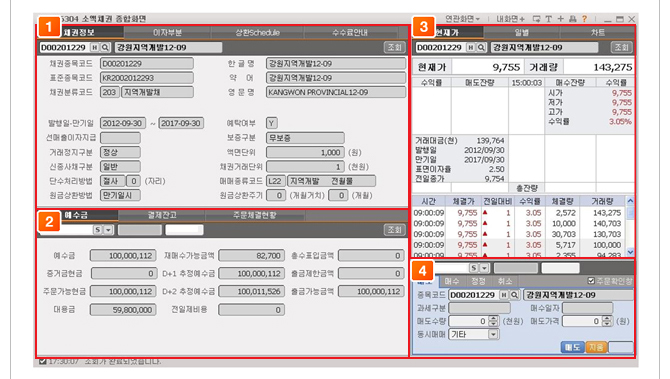Click 조회 button in 채권정보 panel

point(394,47)
